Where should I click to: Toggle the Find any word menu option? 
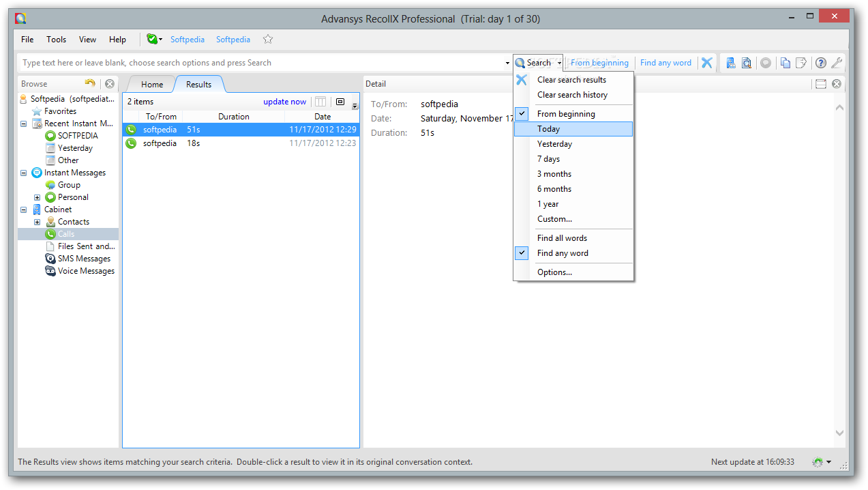[x=573, y=253]
